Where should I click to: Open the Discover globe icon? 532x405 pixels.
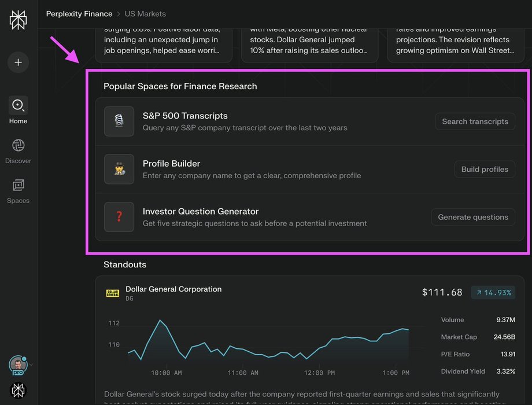(18, 145)
